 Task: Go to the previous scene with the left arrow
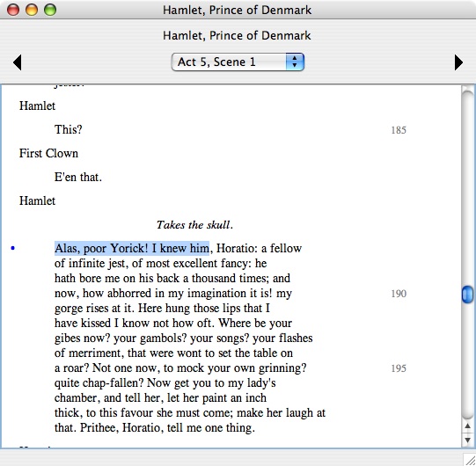point(18,62)
